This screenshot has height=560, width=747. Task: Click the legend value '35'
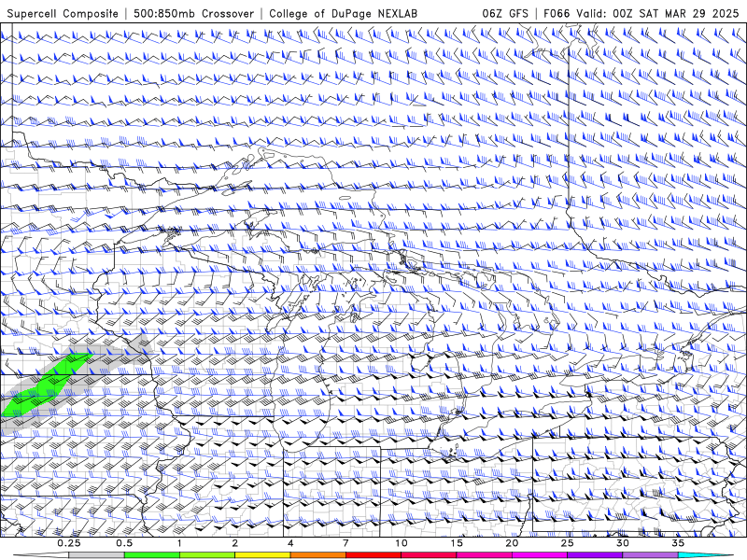[678, 543]
